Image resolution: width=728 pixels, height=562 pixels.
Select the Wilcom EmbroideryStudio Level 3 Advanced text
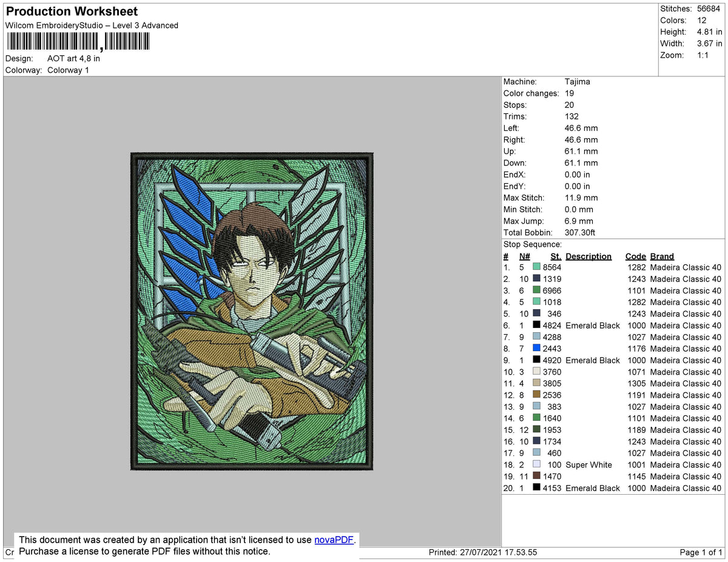pos(92,25)
